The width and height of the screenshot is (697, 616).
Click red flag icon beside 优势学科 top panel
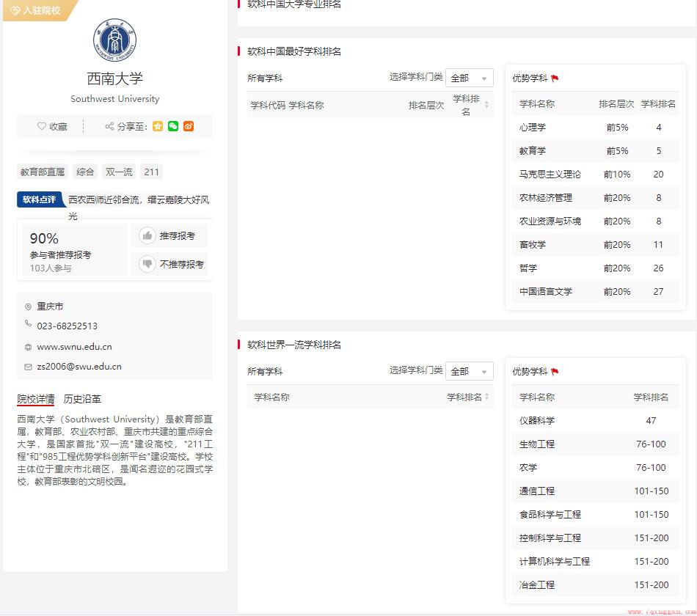(555, 78)
